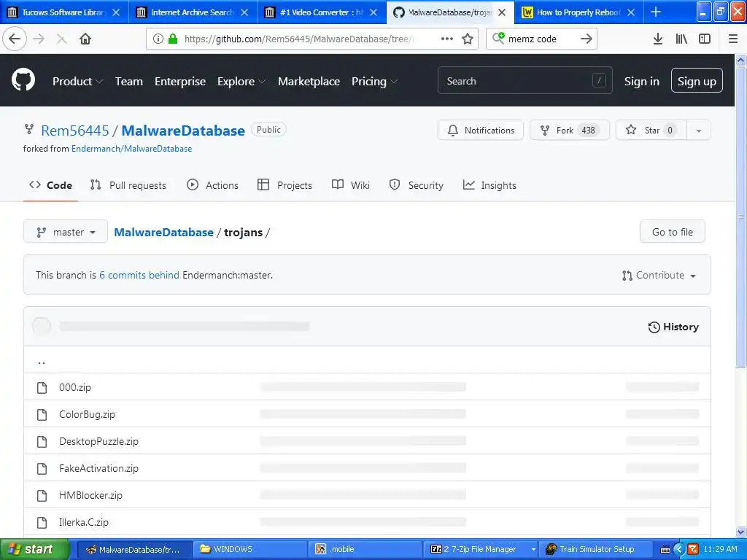Open commit History link

tap(673, 327)
